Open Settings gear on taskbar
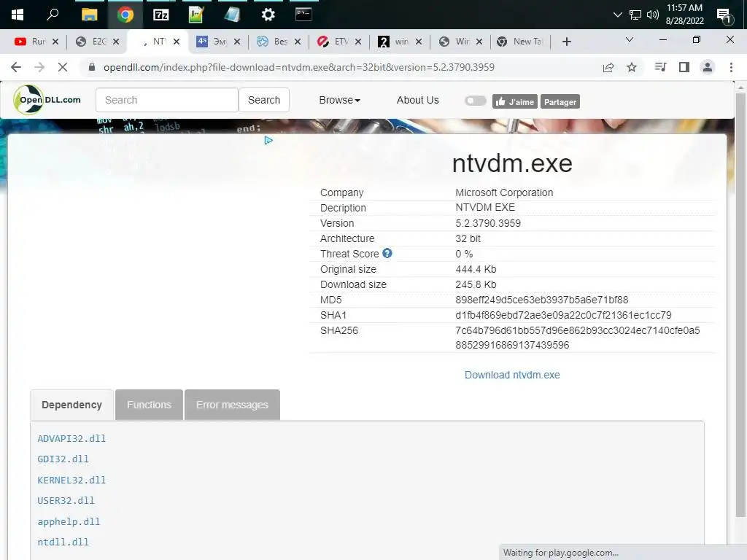This screenshot has width=747, height=560. coord(268,15)
